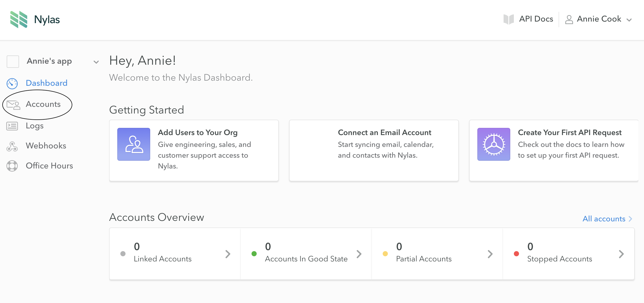Screen dimensions: 644x303
Task: Expand Linked Accounts with its chevron
Action: click(228, 254)
